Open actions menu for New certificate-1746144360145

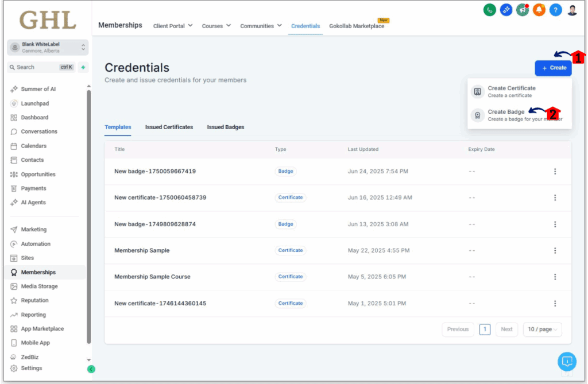coord(555,304)
